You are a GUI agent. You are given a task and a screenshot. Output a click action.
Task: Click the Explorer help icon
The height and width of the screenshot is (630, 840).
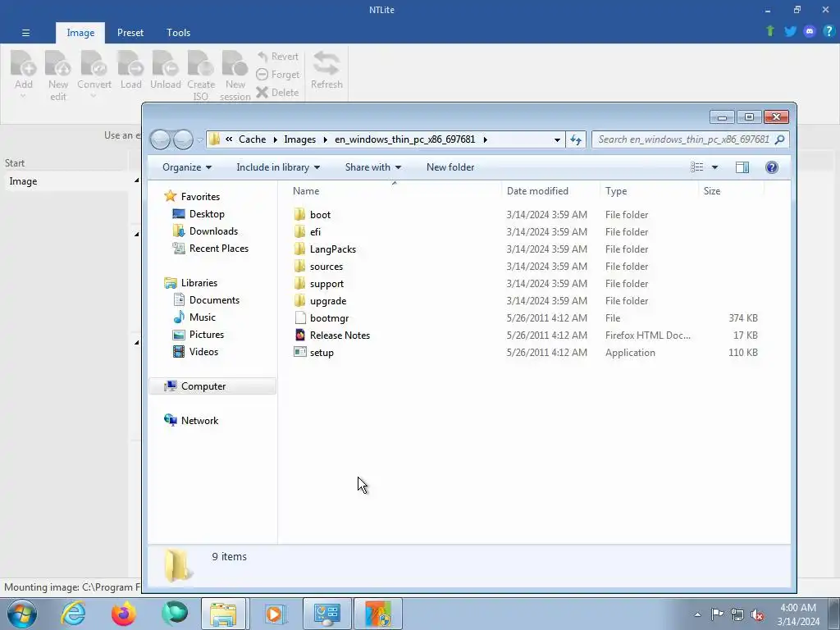(771, 167)
